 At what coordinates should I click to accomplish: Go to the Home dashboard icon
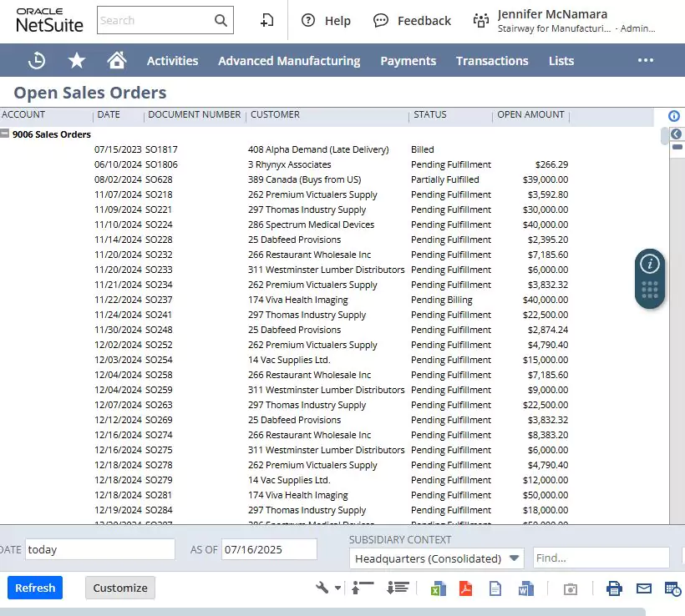pos(117,59)
